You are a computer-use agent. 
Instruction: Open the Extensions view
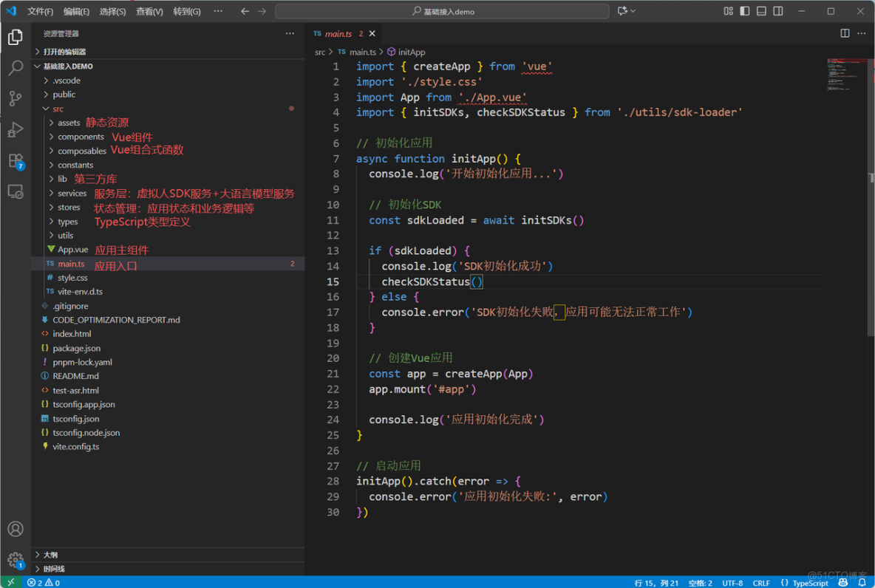click(x=16, y=161)
